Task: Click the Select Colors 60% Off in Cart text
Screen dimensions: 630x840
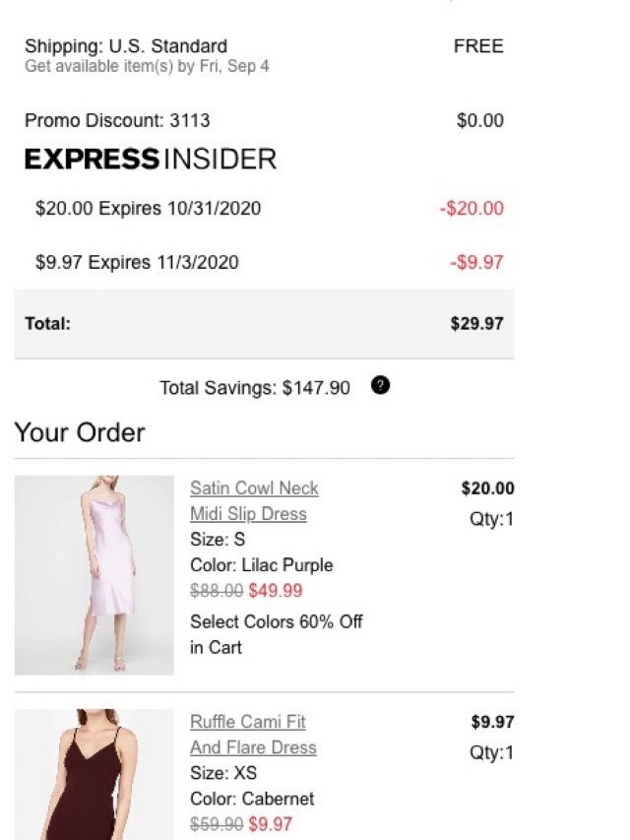Action: point(277,634)
